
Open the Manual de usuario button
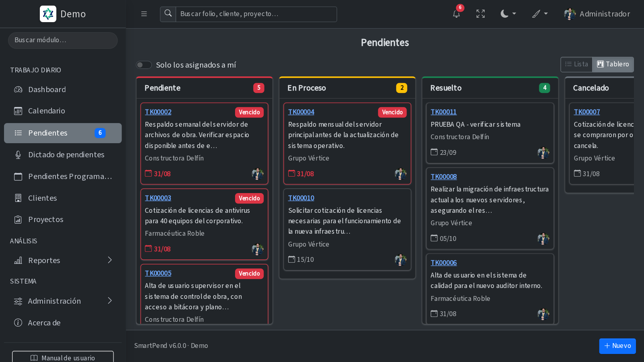point(63,357)
